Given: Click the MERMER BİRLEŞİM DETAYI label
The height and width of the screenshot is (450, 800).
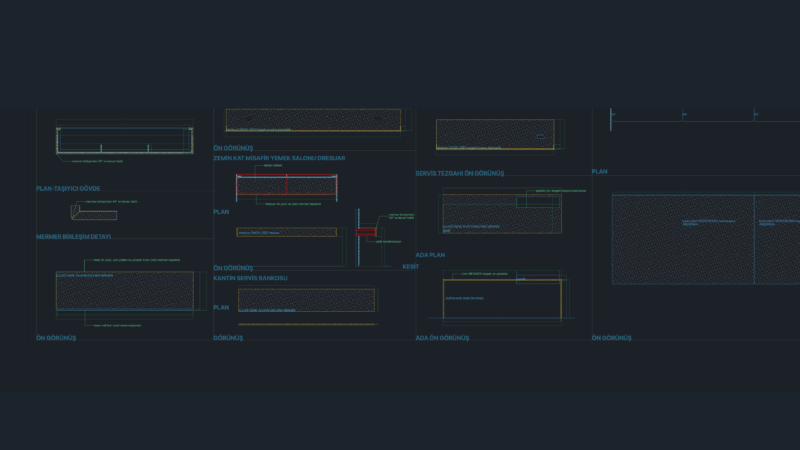Looking at the screenshot, I should click(x=73, y=237).
